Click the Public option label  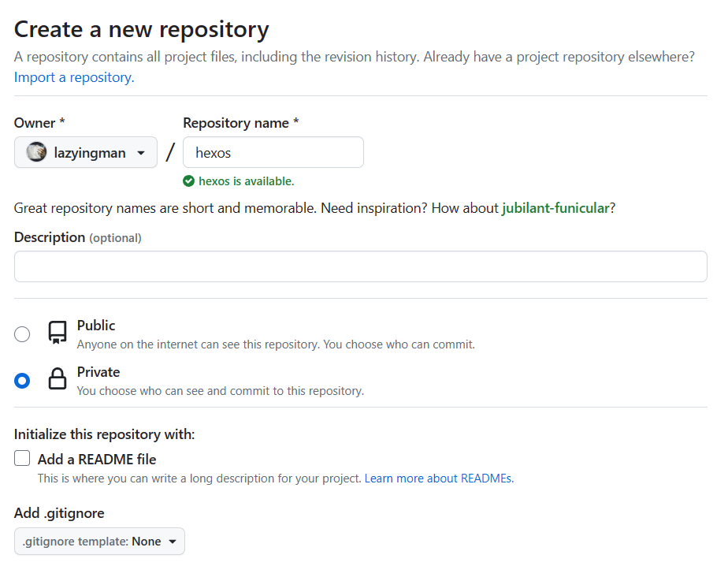(x=96, y=326)
